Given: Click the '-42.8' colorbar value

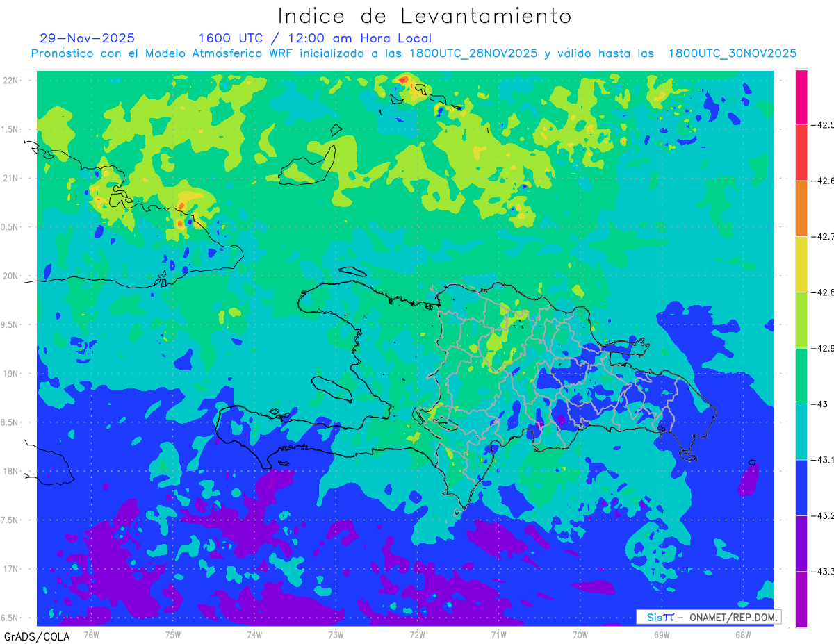Looking at the screenshot, I should 823,292.
